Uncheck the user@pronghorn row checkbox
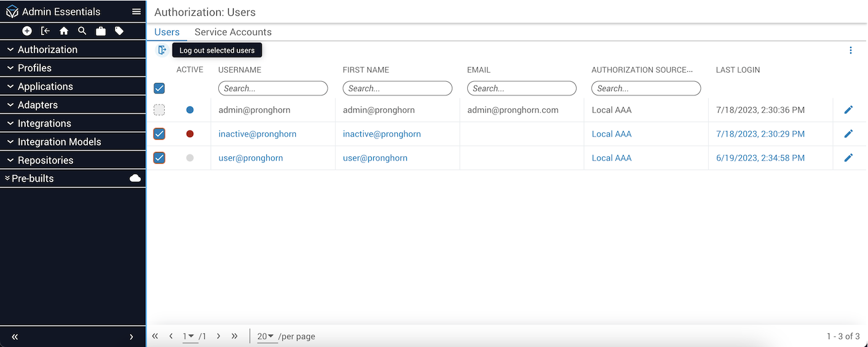Image resolution: width=868 pixels, height=347 pixels. point(159,158)
